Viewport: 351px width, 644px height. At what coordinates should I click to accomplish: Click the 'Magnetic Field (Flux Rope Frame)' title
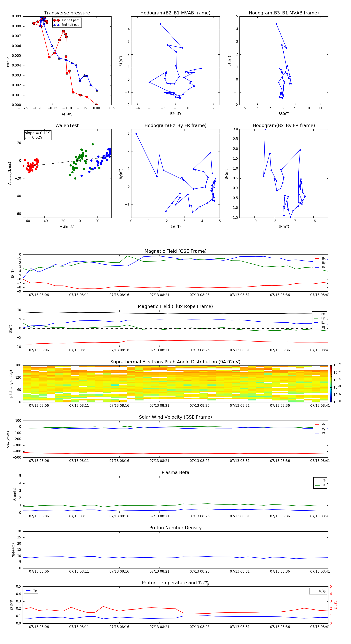click(x=175, y=306)
